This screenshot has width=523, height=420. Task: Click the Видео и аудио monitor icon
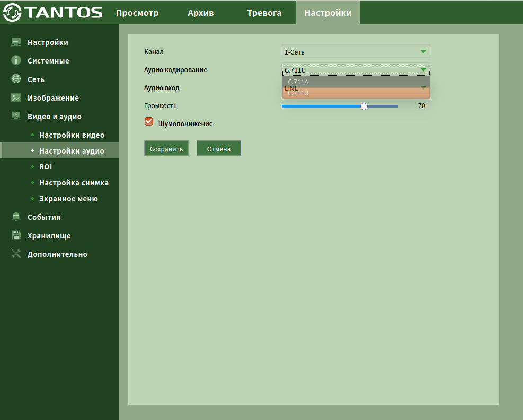pos(16,116)
